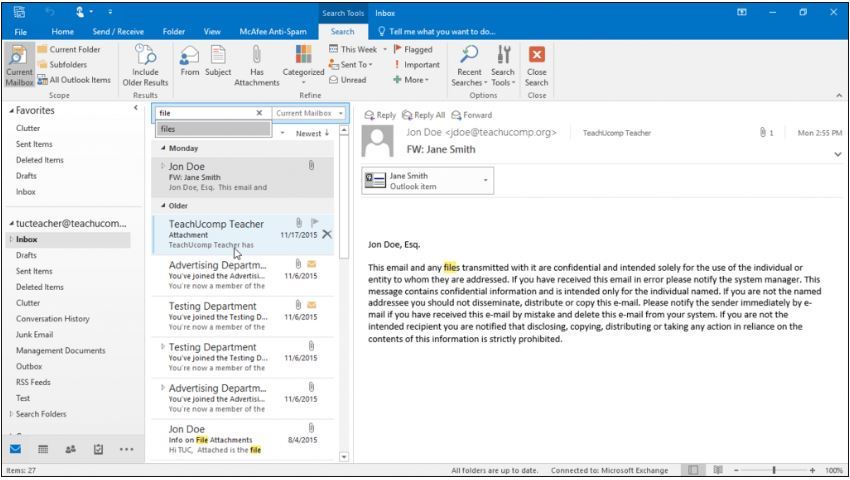Switch to Calendar view in navigation bar

click(x=43, y=449)
